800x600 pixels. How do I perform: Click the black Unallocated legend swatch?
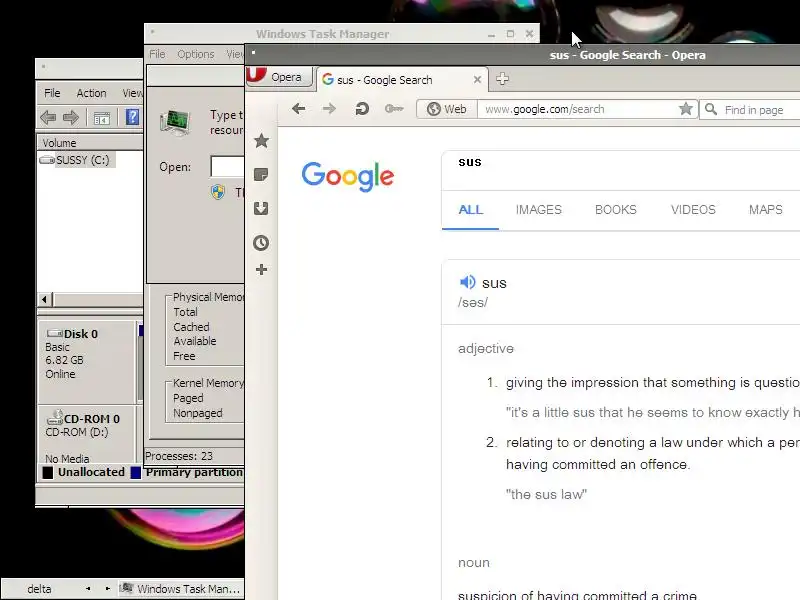[x=47, y=472]
